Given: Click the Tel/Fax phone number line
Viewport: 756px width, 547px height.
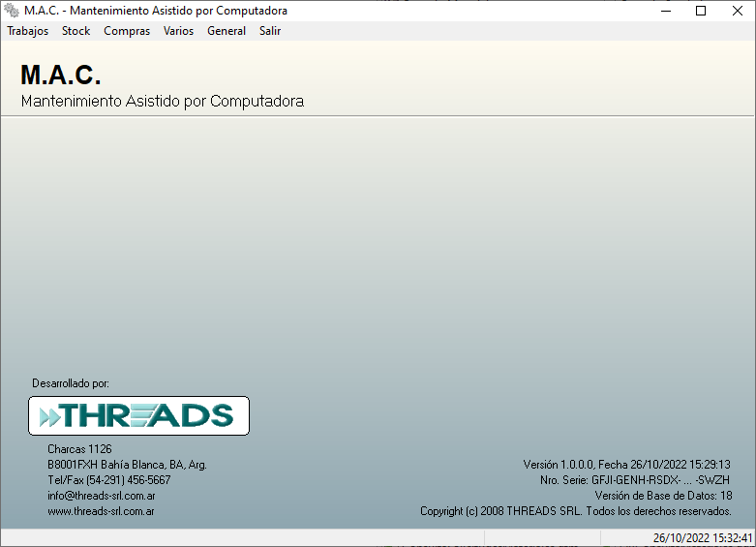Looking at the screenshot, I should [x=108, y=480].
